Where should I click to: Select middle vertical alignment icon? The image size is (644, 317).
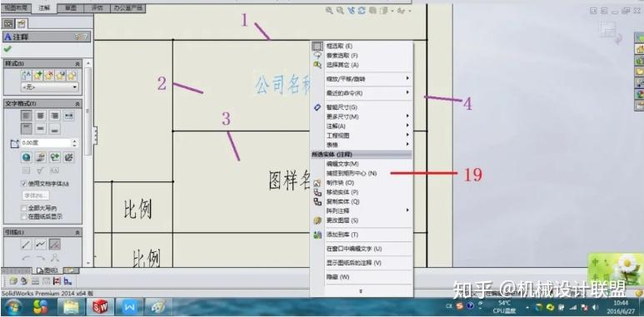click(40, 129)
